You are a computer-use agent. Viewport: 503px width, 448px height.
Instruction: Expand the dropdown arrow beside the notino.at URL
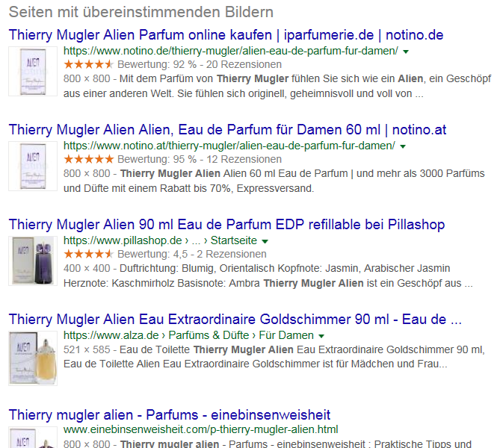tap(403, 146)
